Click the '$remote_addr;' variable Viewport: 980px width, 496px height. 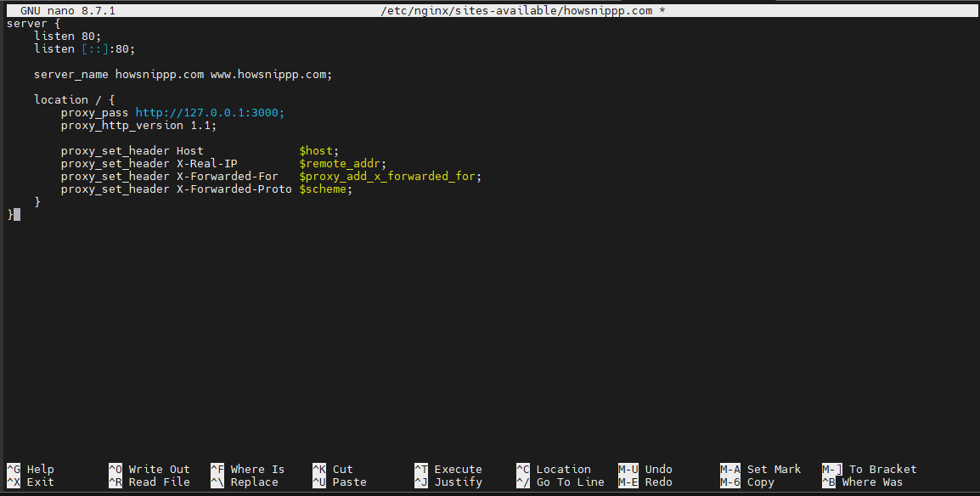[342, 164]
